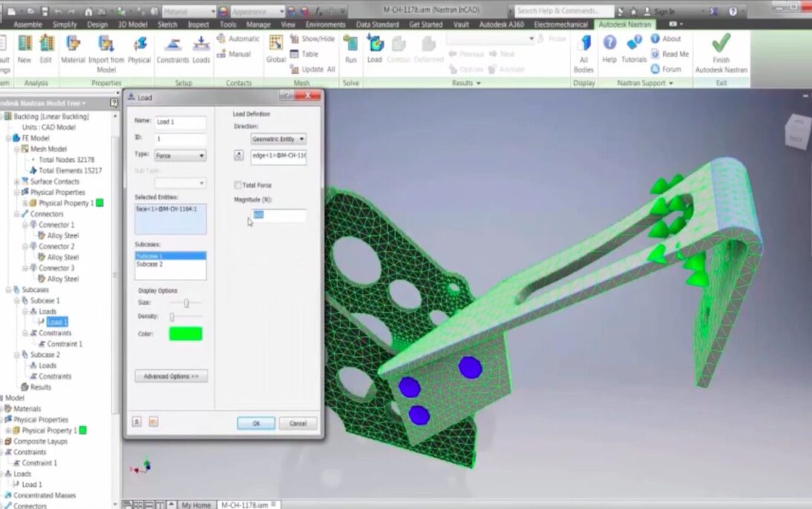Select Mesh Model tree item
812x509 pixels.
point(48,149)
